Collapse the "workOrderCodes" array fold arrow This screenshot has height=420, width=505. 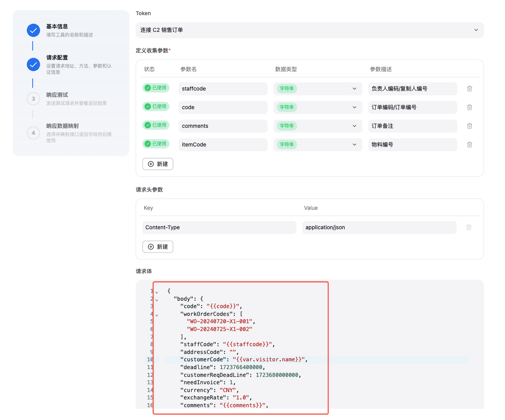(x=157, y=315)
